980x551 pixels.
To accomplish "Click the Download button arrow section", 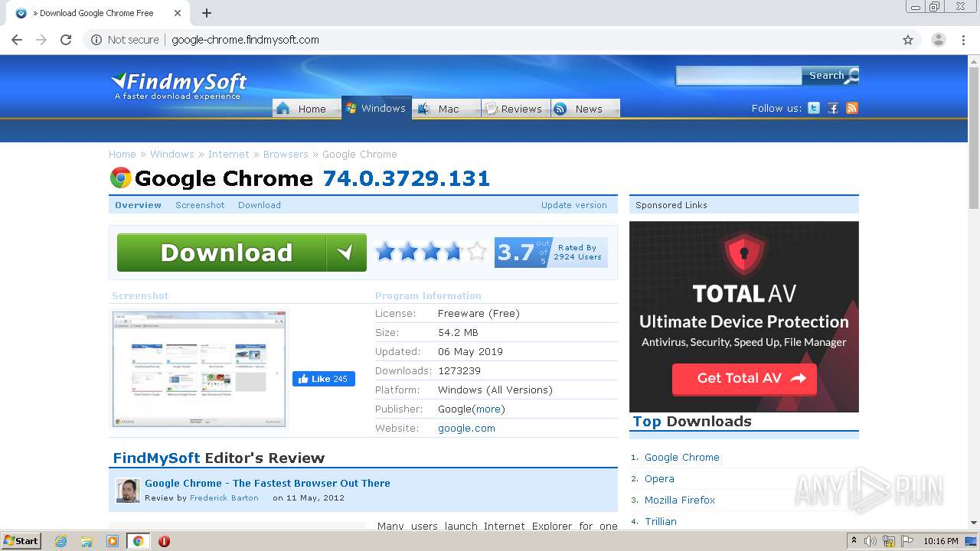I will pos(346,253).
